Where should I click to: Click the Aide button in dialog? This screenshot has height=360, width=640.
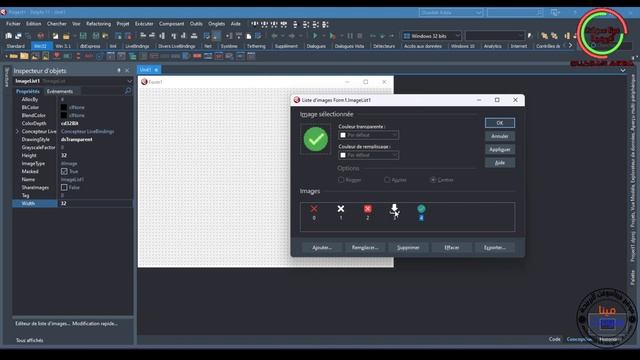point(500,163)
